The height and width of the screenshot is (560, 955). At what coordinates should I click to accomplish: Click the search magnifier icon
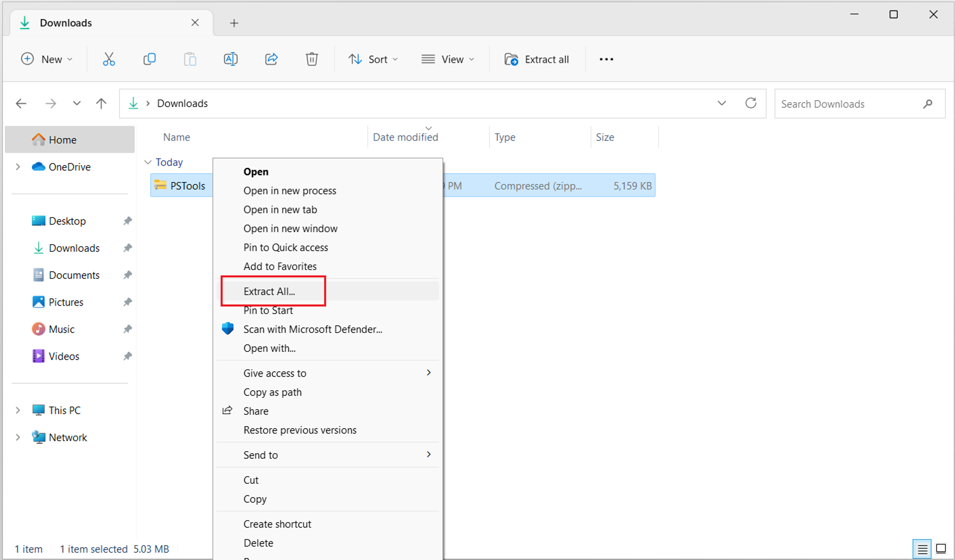[x=927, y=104]
